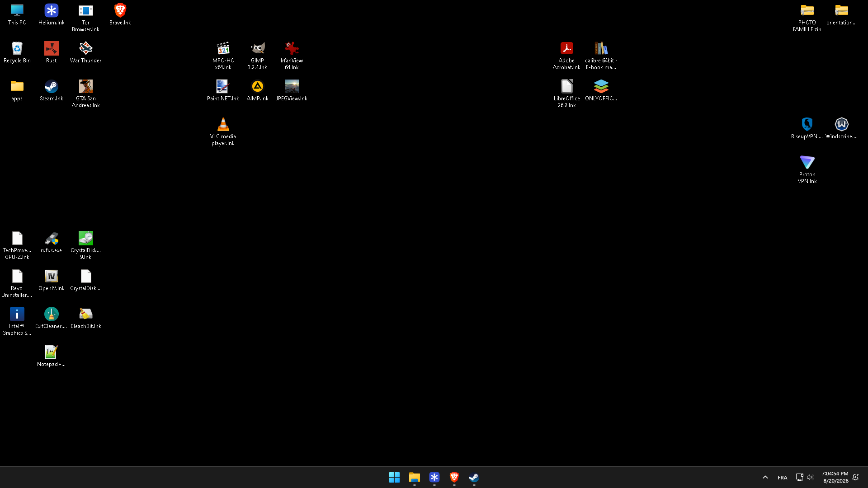Open the taskbar clock and calendar
Viewport: 868px width, 488px height.
point(835,477)
